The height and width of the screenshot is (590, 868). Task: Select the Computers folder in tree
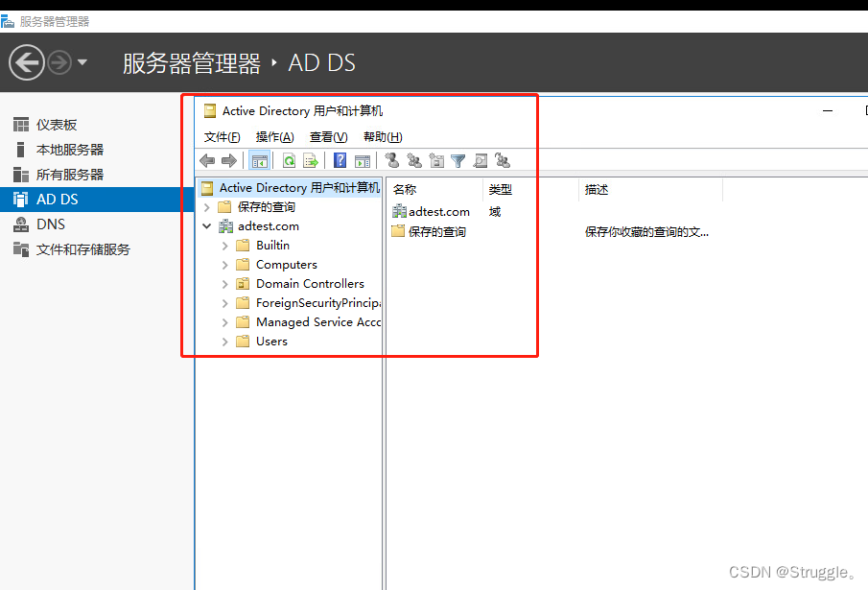point(286,265)
